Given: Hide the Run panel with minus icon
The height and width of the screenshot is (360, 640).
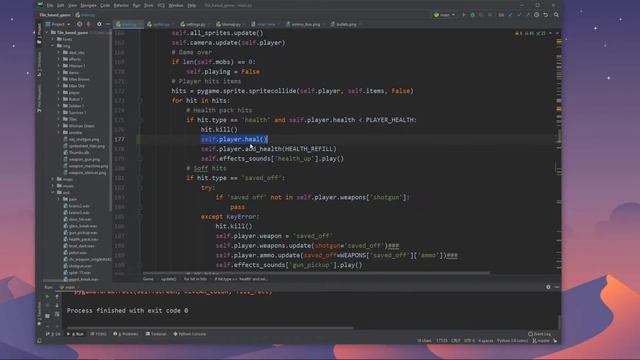Looking at the screenshot, I should point(557,287).
